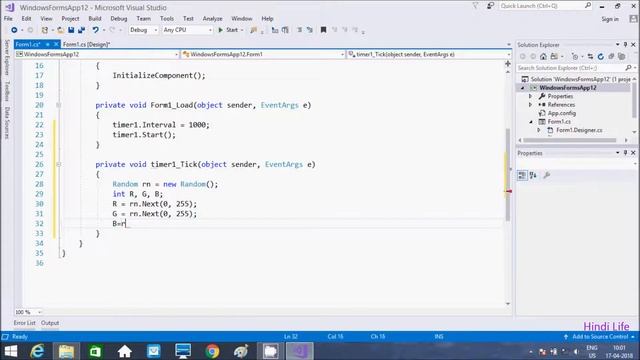Image resolution: width=640 pixels, height=360 pixels.
Task: Click Sign in link
Action: point(610,19)
